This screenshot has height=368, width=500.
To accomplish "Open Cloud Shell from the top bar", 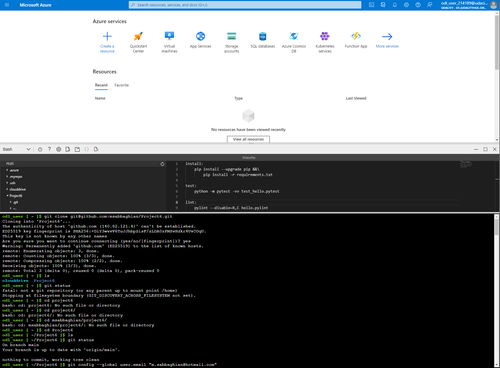I will point(371,5).
